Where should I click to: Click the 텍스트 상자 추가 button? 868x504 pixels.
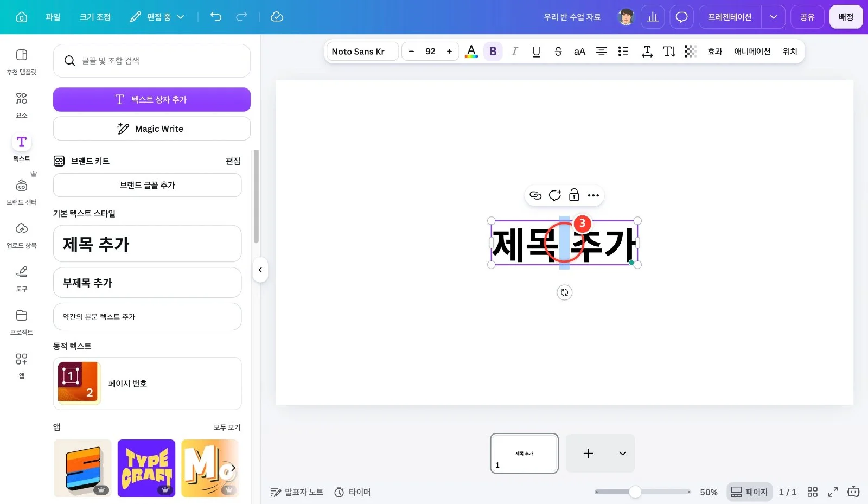tap(152, 99)
